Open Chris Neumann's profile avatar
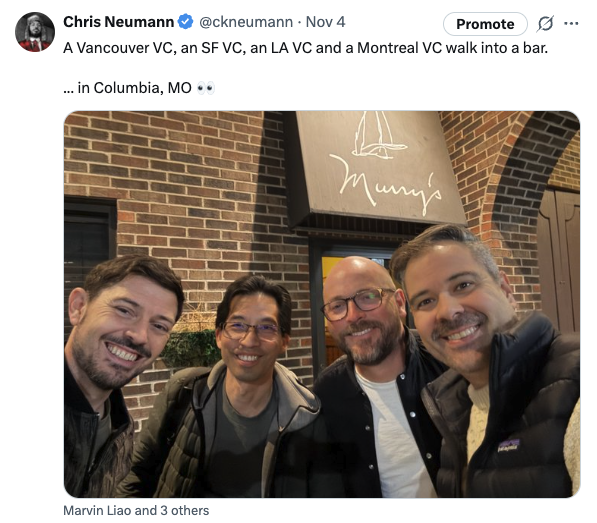The width and height of the screenshot is (597, 523). (x=35, y=32)
